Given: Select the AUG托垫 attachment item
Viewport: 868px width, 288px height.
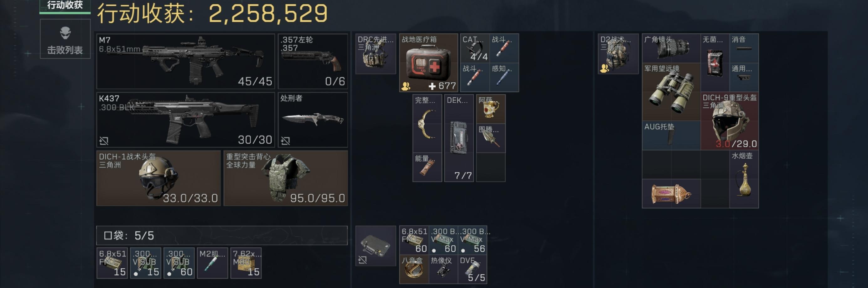Looking at the screenshot, I should click(671, 136).
